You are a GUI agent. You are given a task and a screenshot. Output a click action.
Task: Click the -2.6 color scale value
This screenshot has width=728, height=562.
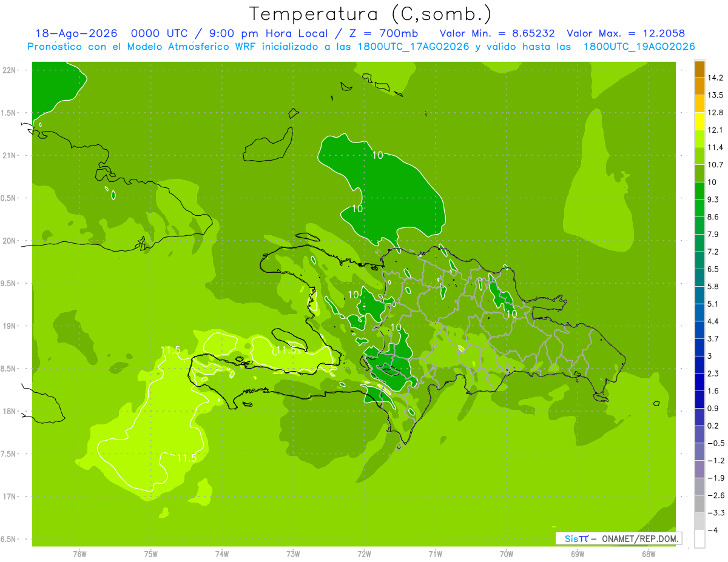[x=716, y=495]
